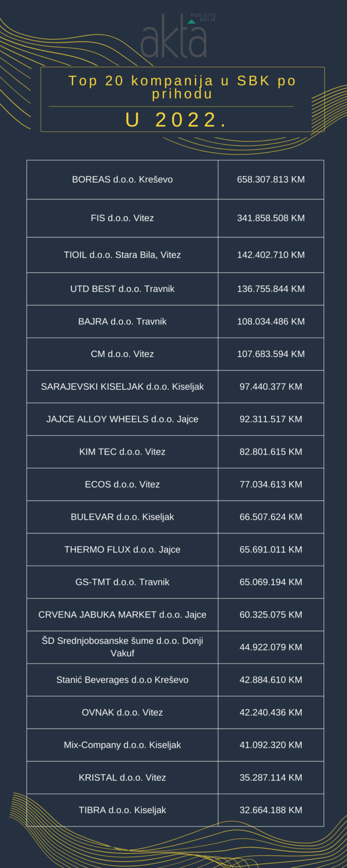This screenshot has height=868, width=347.
Task: Click ŠD Srednjobosanske šume d.o.o. entry
Action: tap(122, 646)
